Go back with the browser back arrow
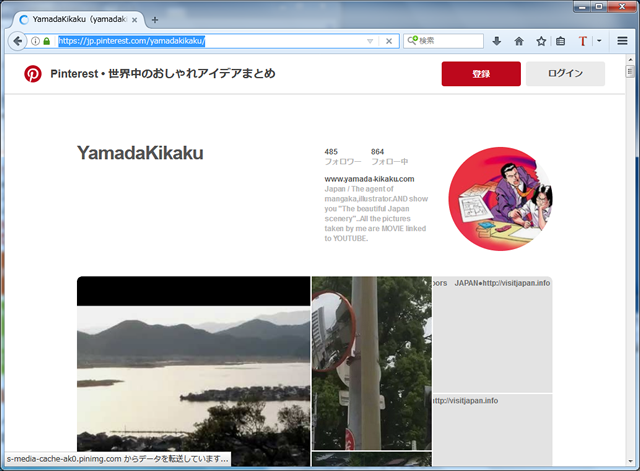The image size is (640, 471). (17, 41)
